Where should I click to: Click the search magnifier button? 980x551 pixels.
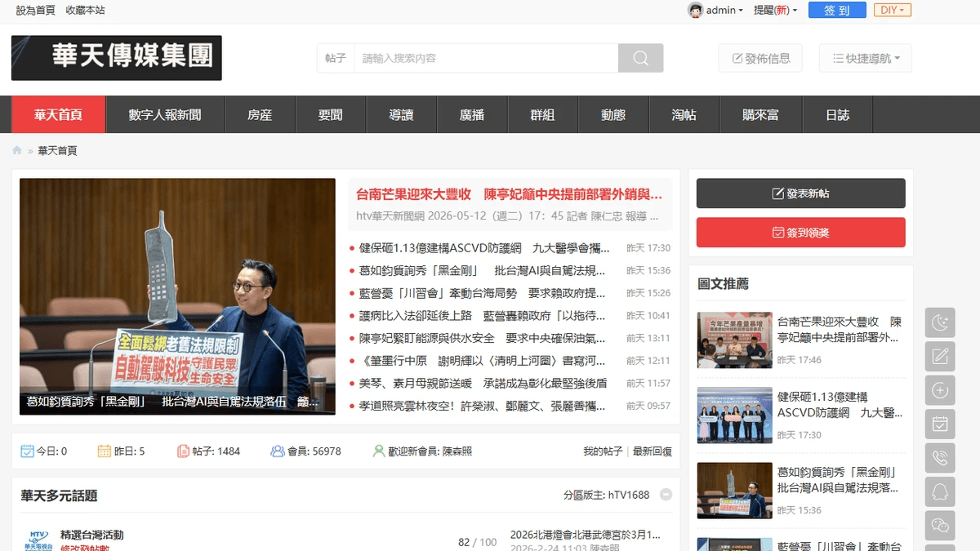(640, 58)
